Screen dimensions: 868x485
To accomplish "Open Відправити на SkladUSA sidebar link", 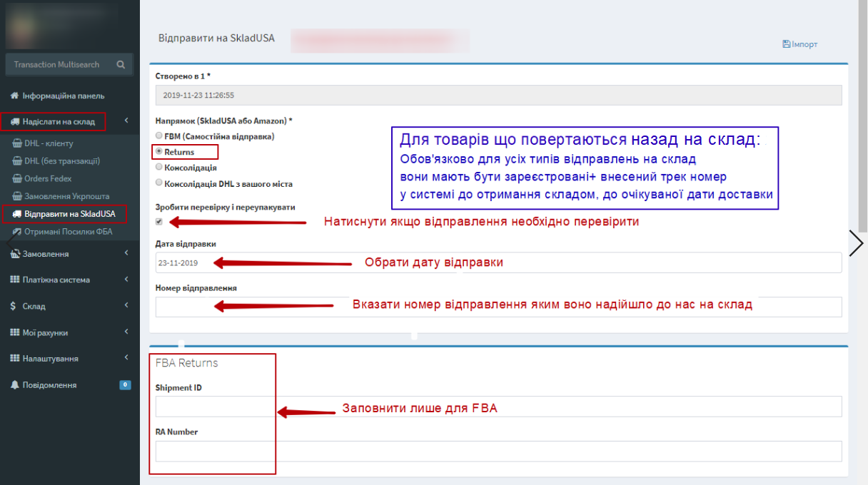I will point(69,214).
